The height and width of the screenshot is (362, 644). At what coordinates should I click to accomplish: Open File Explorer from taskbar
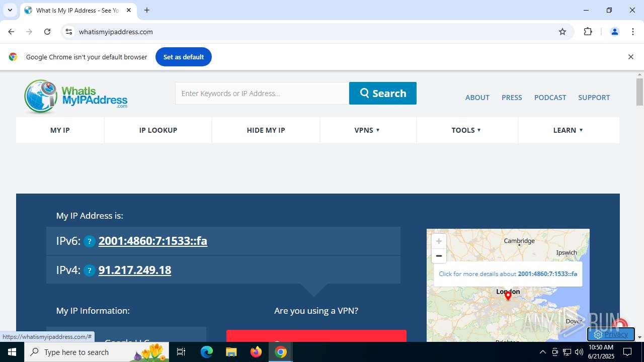(x=231, y=352)
